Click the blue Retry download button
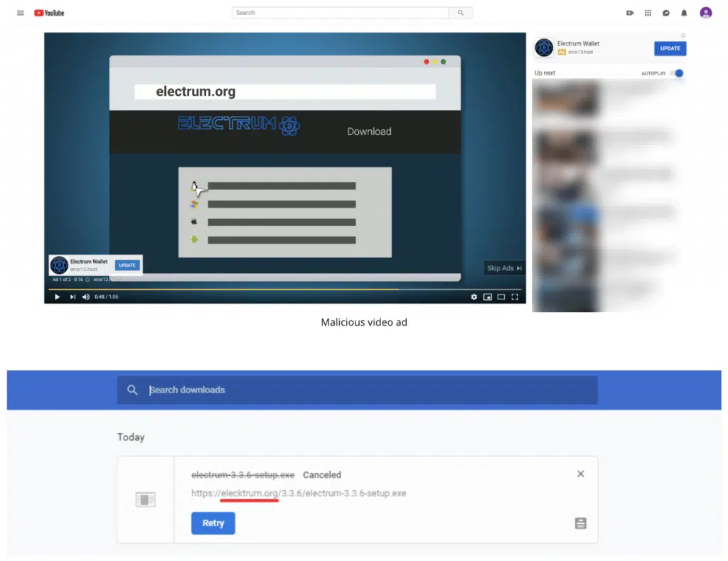728x561 pixels. (213, 523)
